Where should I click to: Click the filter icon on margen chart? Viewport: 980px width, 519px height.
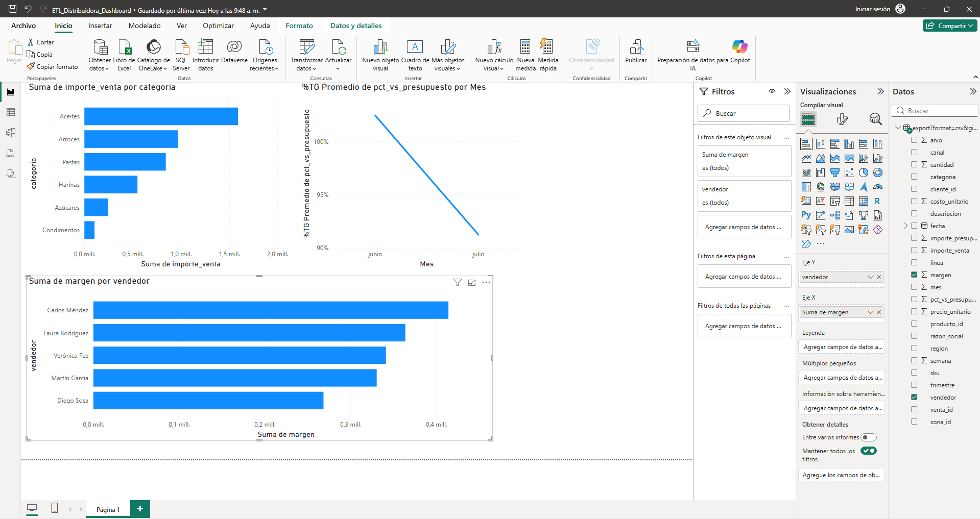[x=458, y=282]
